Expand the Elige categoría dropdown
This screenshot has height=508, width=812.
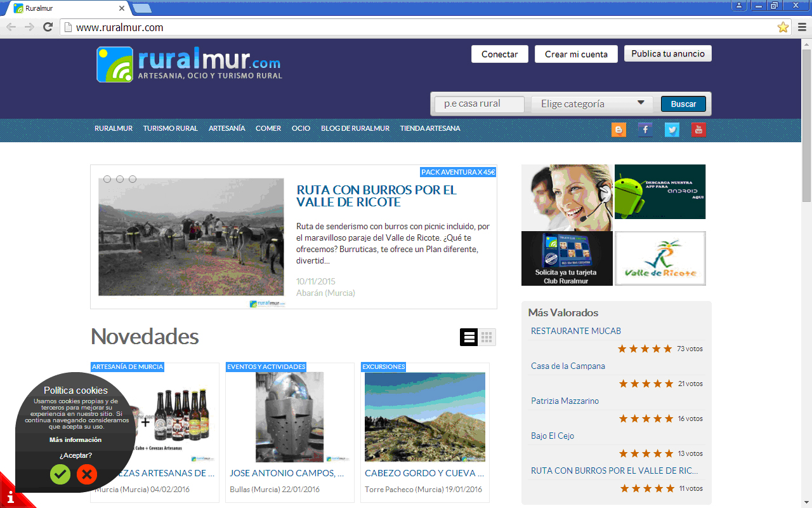click(x=591, y=104)
